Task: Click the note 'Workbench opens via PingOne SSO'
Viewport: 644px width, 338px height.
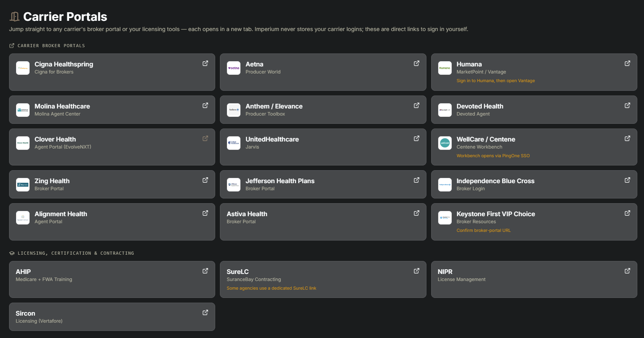Action: (493, 156)
